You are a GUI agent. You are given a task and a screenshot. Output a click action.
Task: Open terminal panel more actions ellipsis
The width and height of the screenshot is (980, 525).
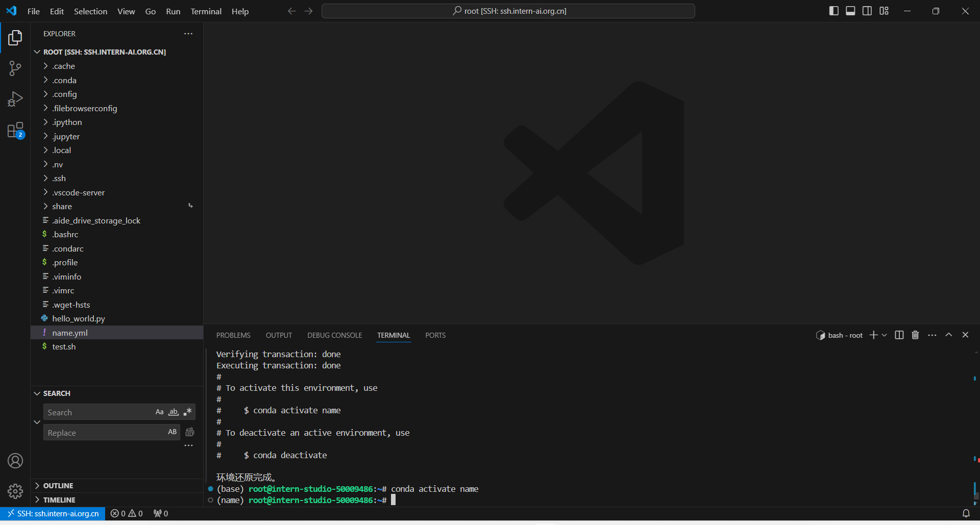(932, 335)
